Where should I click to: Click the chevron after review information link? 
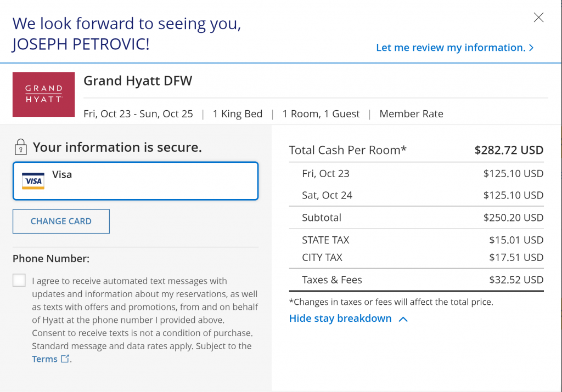click(x=531, y=48)
